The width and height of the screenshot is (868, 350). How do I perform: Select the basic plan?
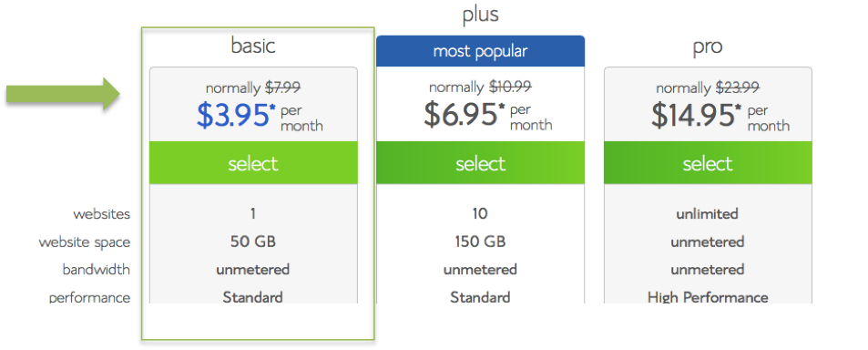253,163
